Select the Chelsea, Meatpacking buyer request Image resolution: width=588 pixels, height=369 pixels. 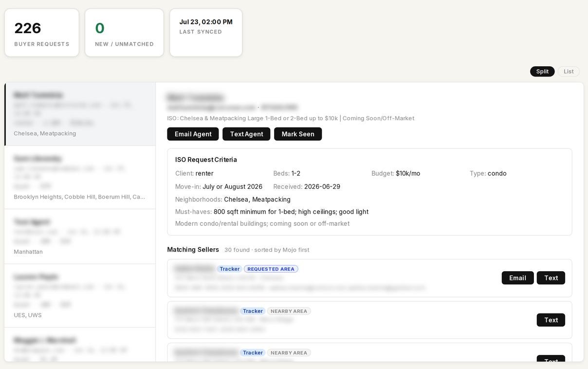coord(80,114)
